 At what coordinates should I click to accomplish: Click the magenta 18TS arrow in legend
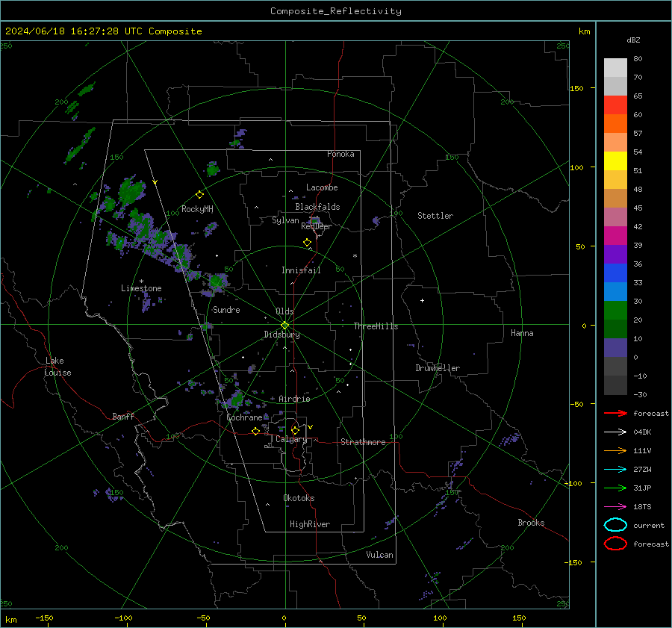(x=615, y=507)
